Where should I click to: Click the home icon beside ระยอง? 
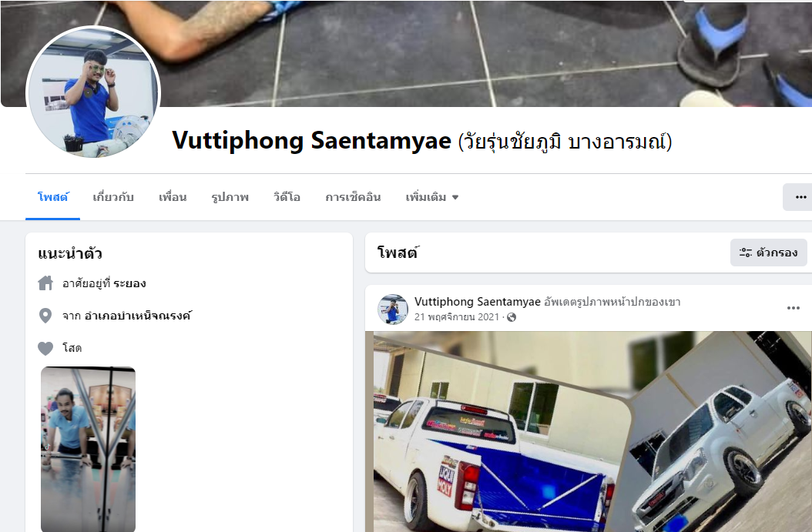pyautogui.click(x=45, y=283)
